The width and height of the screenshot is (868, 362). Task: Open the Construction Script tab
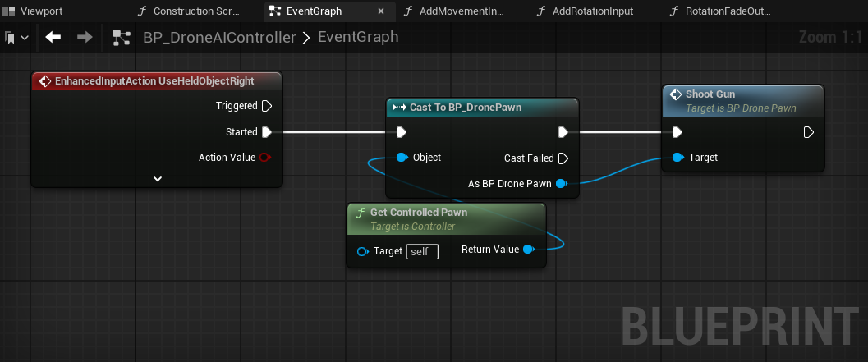click(194, 11)
